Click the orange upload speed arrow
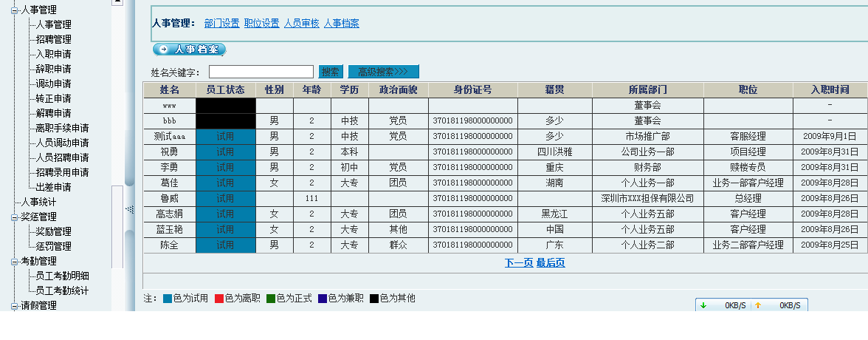The width and height of the screenshot is (868, 340). (x=758, y=305)
